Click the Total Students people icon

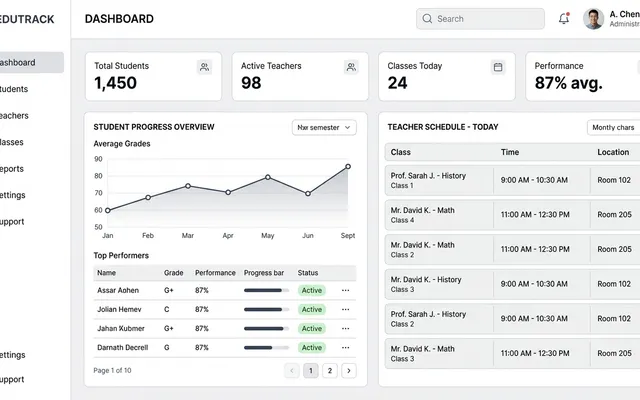pyautogui.click(x=204, y=67)
